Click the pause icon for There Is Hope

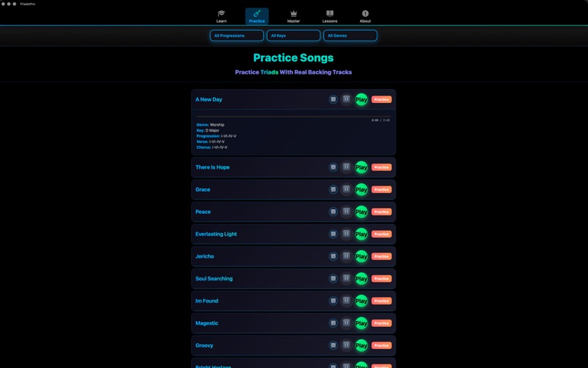point(346,167)
